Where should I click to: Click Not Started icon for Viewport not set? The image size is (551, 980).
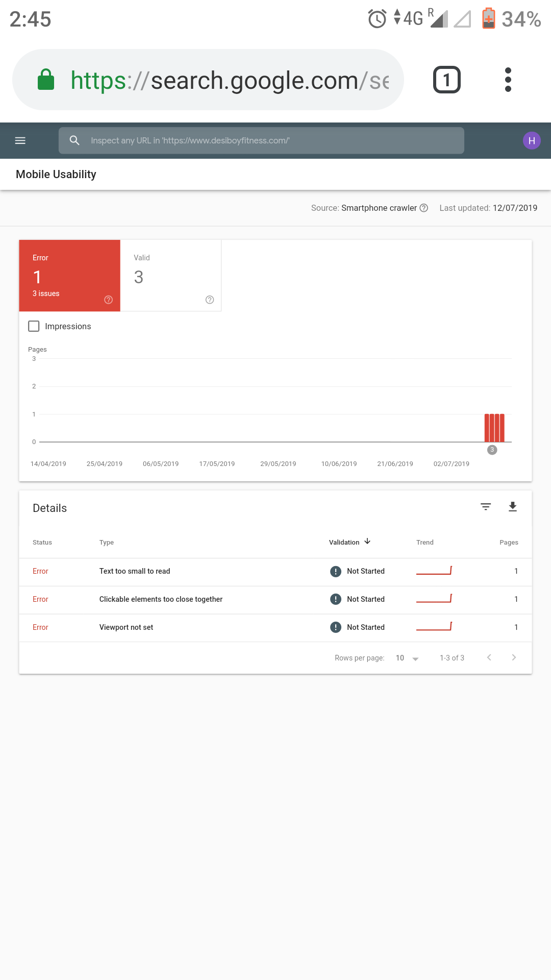336,627
